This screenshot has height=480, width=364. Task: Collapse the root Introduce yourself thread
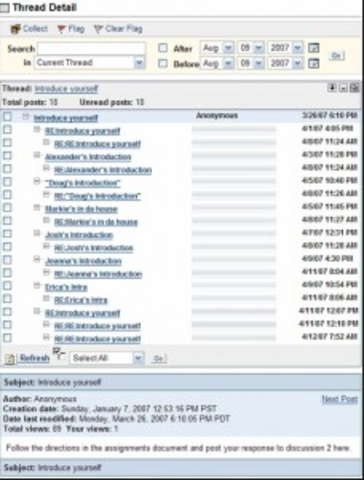pos(26,116)
